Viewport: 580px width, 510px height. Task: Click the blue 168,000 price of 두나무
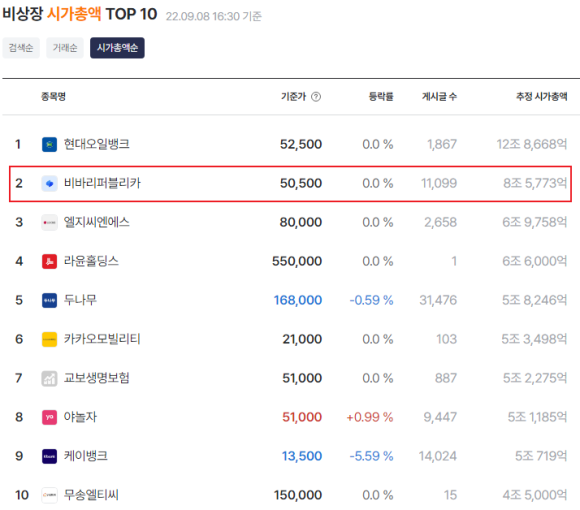click(x=298, y=300)
